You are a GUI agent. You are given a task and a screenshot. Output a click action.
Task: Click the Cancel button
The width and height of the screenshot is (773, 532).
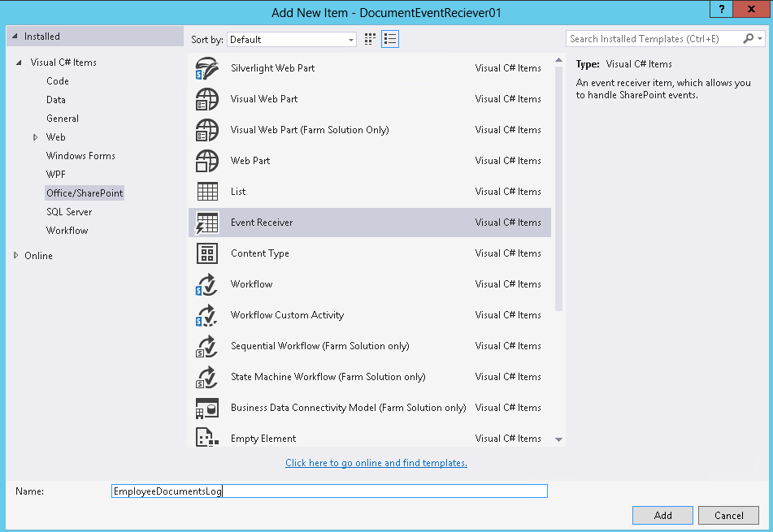[728, 515]
